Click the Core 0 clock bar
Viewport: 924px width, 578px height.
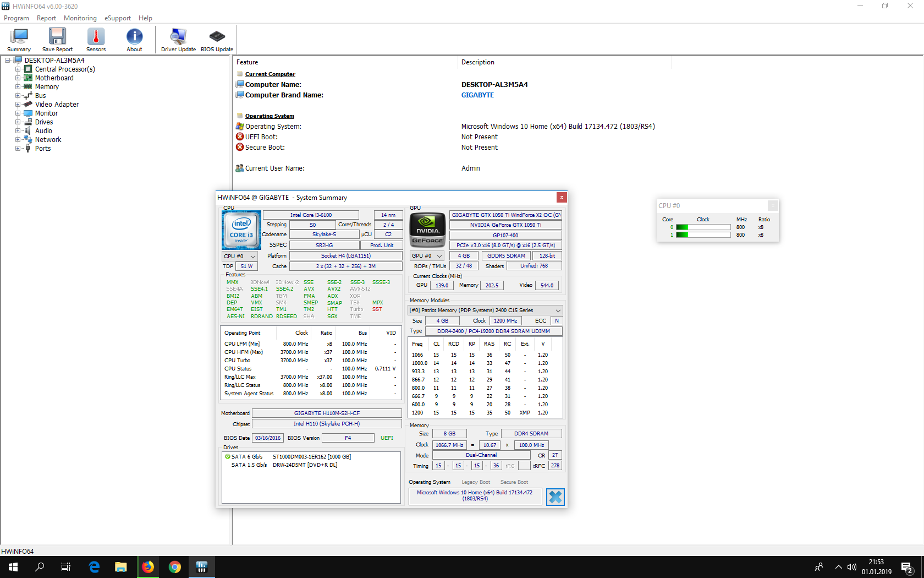coord(703,227)
